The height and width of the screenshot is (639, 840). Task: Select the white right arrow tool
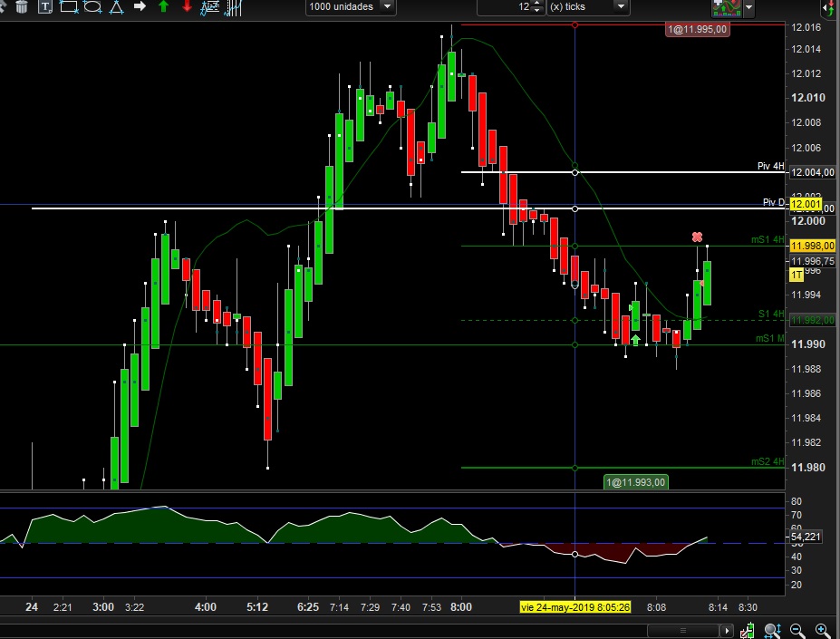(140, 6)
